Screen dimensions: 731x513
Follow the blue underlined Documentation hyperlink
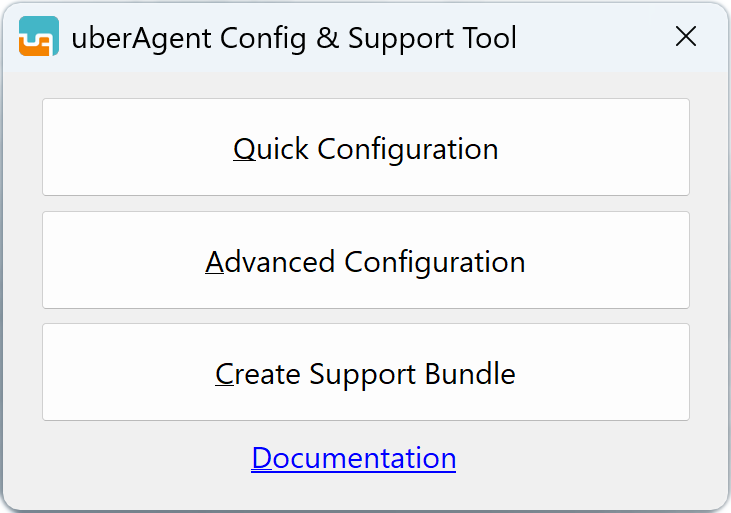[354, 458]
